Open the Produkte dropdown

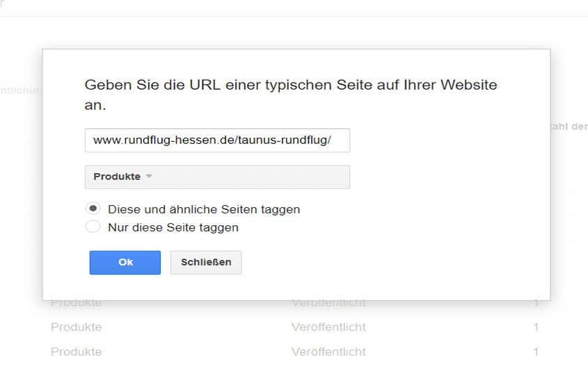[217, 177]
